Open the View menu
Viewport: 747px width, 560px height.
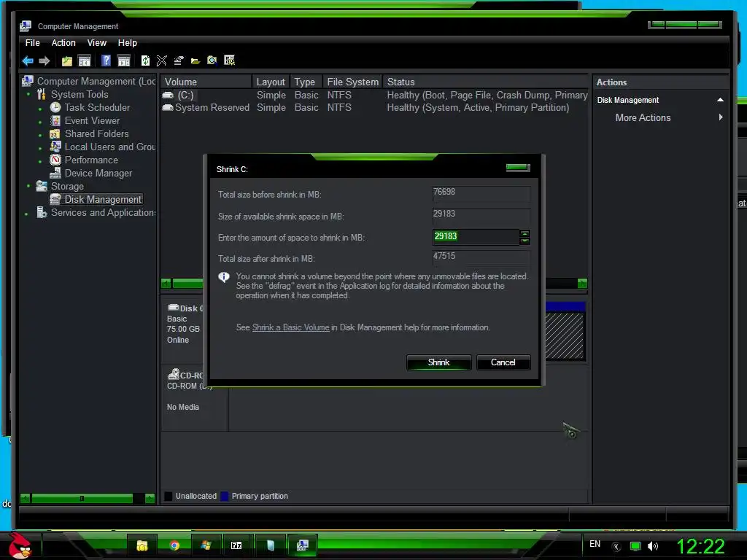(97, 43)
